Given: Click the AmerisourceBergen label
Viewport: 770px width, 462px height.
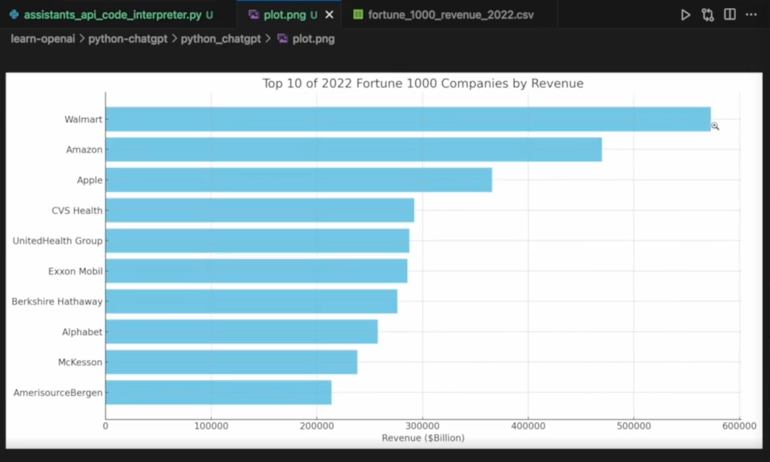Looking at the screenshot, I should (x=58, y=393).
